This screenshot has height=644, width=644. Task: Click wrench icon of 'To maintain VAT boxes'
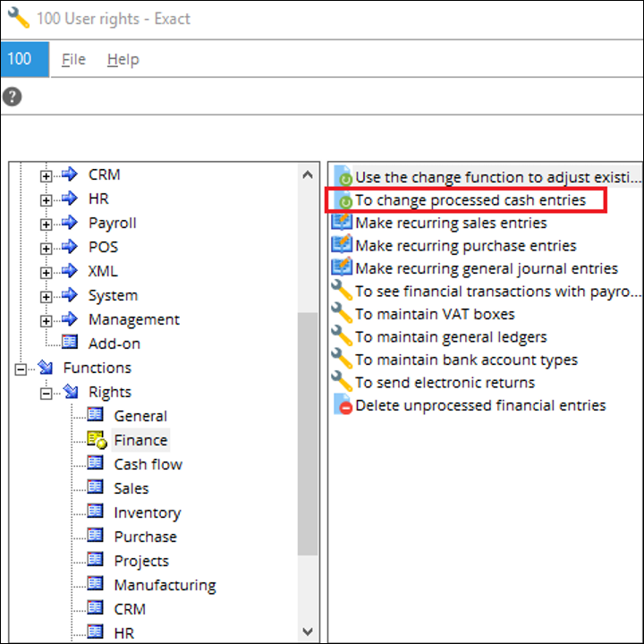(x=342, y=313)
